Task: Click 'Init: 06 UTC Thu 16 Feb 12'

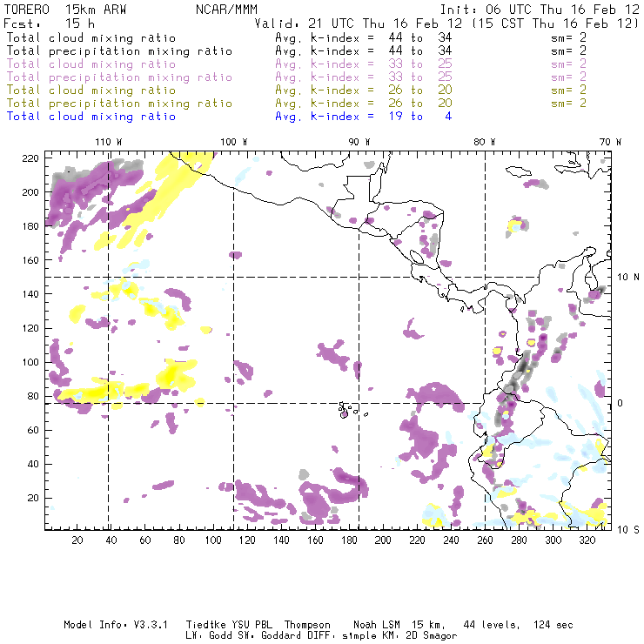Action: 540,10
